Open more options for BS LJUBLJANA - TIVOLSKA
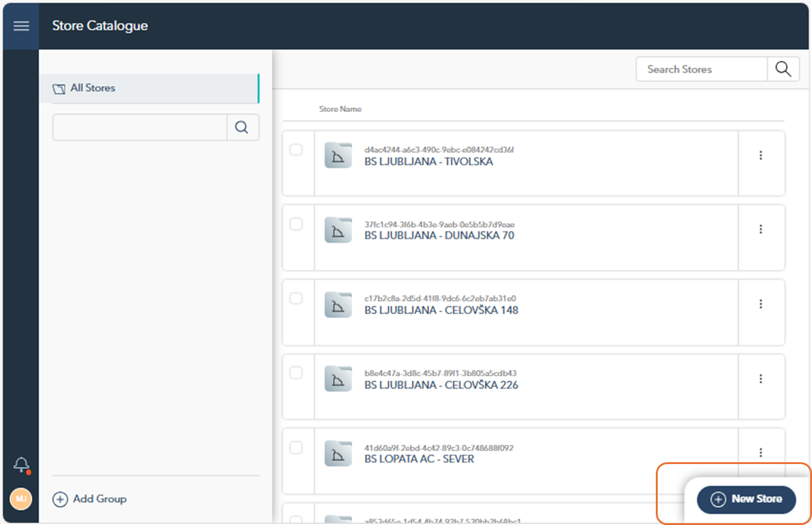812x525 pixels. click(x=760, y=156)
